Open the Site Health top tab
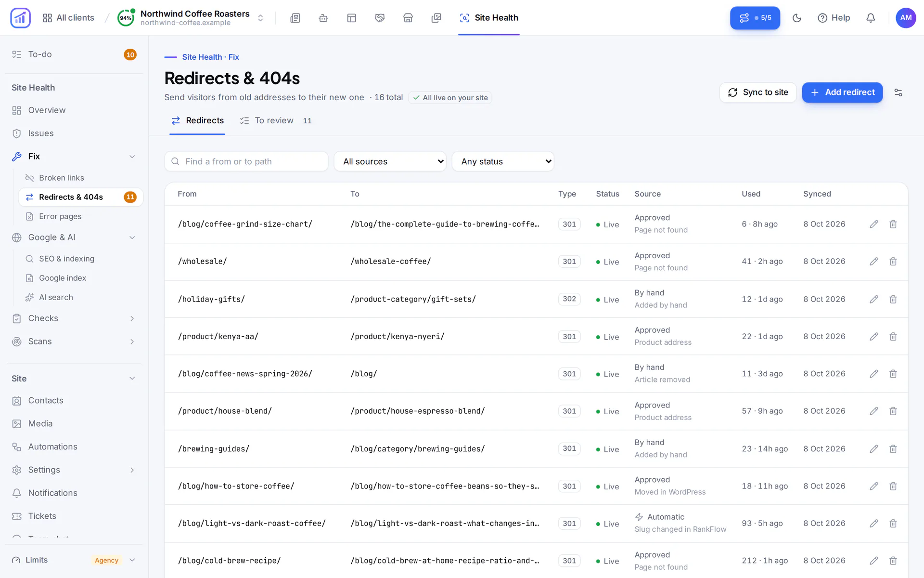This screenshot has width=924, height=578. (489, 18)
